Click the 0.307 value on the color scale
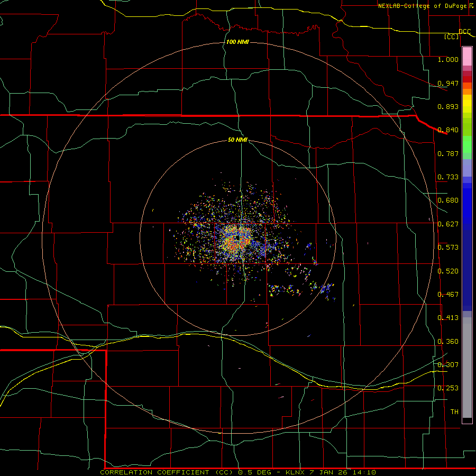 pyautogui.click(x=448, y=364)
